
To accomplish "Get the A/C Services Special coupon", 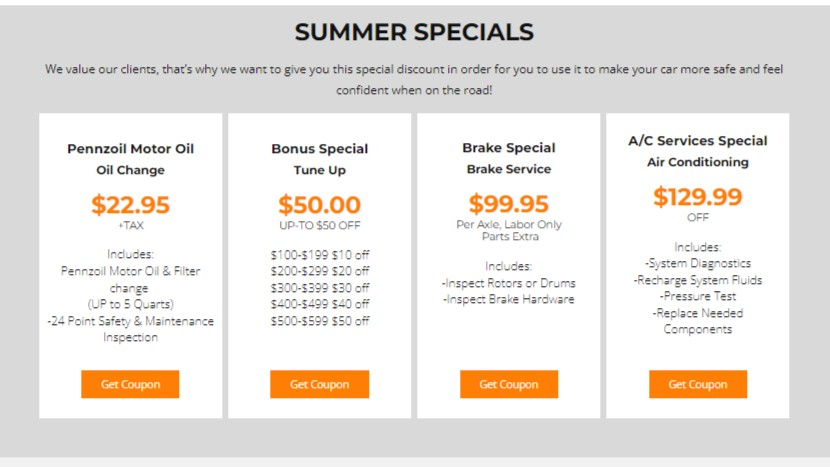I will coord(697,384).
